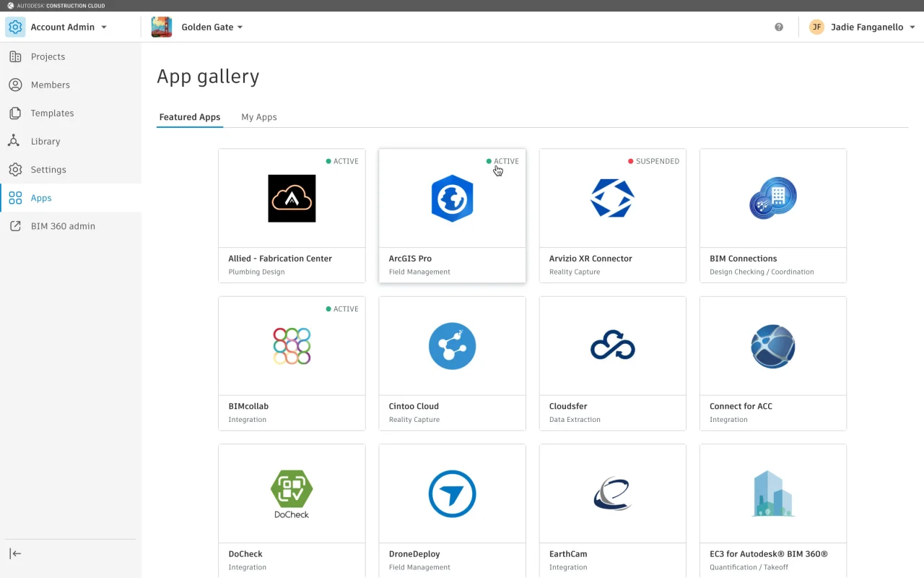Screen dimensions: 924x578
Task: Click the Templates copy icon in sidebar
Action: pyautogui.click(x=15, y=113)
